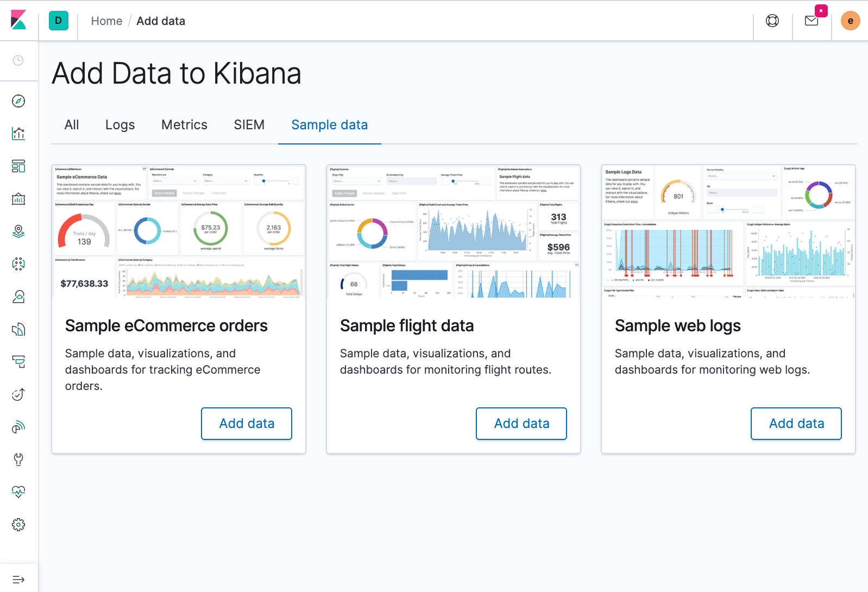Click the eCommerce dashboard preview thumbnail
This screenshot has width=868, height=592.
[x=179, y=231]
